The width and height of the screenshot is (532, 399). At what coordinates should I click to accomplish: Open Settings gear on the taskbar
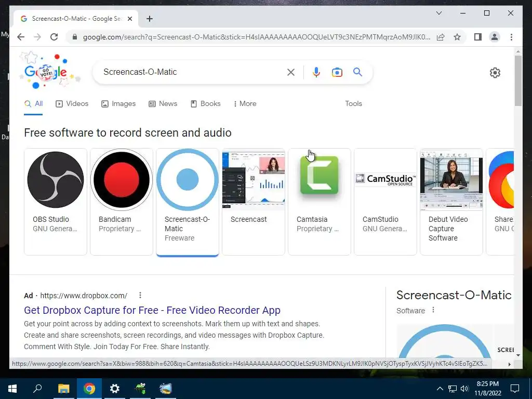[115, 389]
